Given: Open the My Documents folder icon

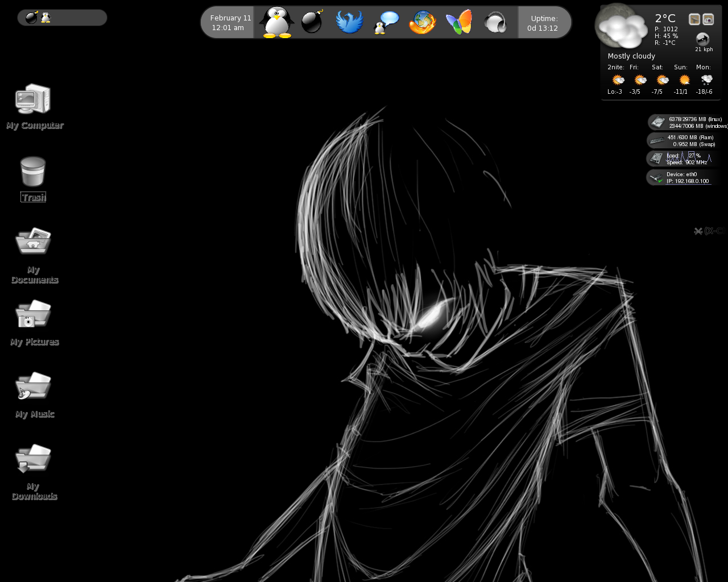Looking at the screenshot, I should click(33, 241).
